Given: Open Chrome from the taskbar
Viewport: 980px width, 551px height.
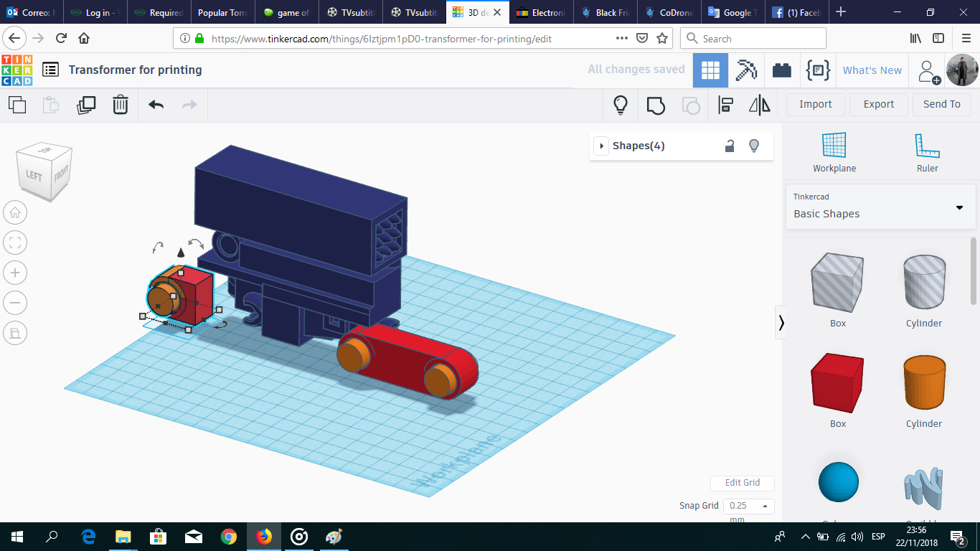Looking at the screenshot, I should pyautogui.click(x=229, y=537).
